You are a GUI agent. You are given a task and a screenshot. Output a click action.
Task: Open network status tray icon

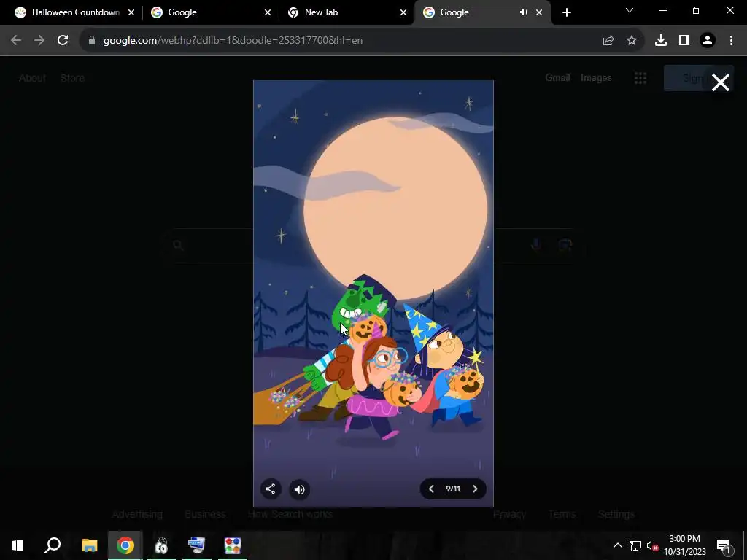click(x=635, y=545)
